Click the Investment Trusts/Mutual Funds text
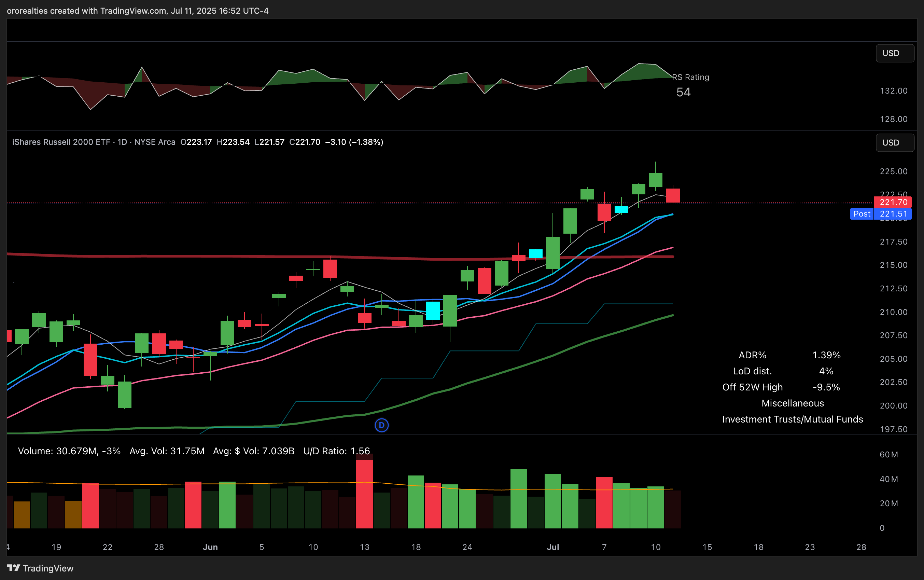The height and width of the screenshot is (580, 924). (793, 419)
